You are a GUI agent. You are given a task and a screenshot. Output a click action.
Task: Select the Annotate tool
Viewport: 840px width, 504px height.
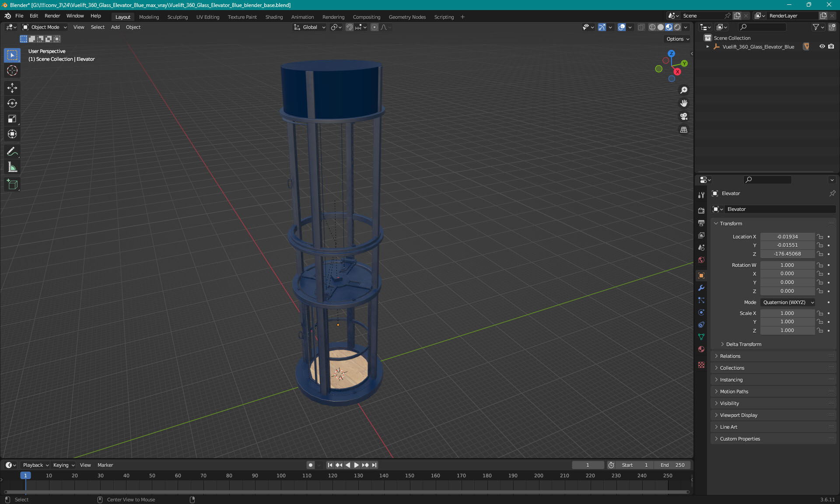12,152
